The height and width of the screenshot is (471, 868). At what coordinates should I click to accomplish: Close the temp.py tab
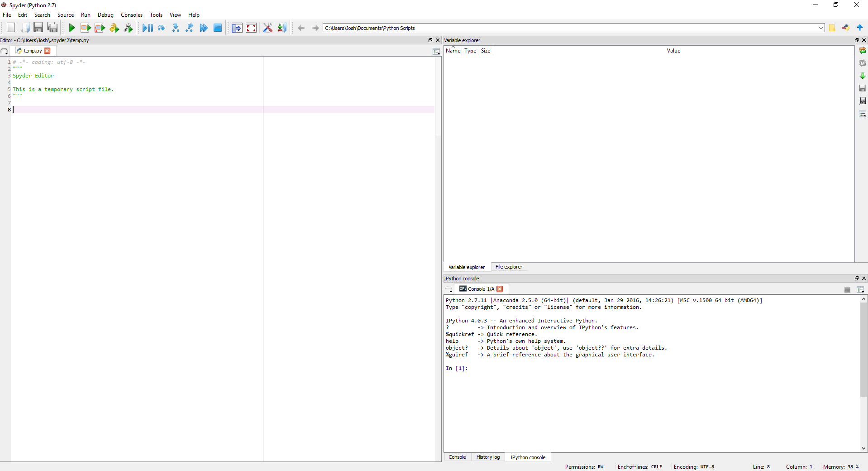[47, 51]
